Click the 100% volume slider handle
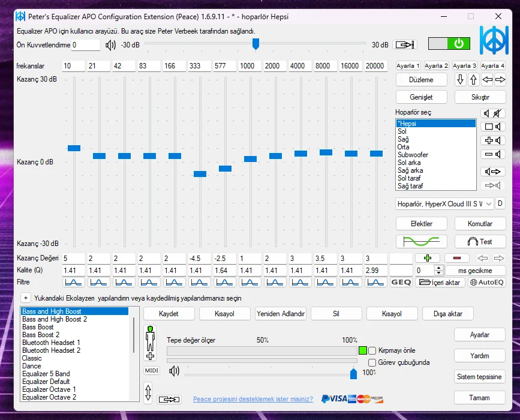 [x=353, y=373]
